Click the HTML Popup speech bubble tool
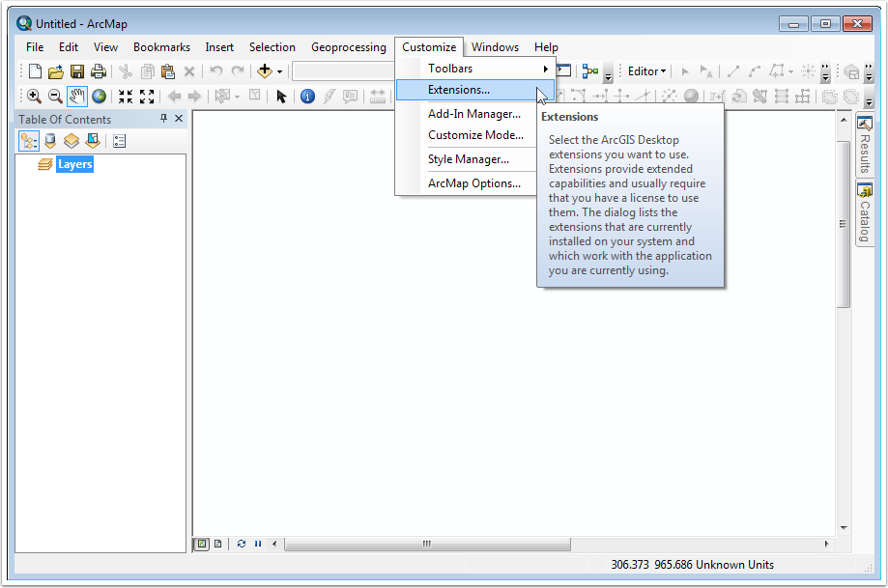The image size is (888, 588). [x=351, y=97]
